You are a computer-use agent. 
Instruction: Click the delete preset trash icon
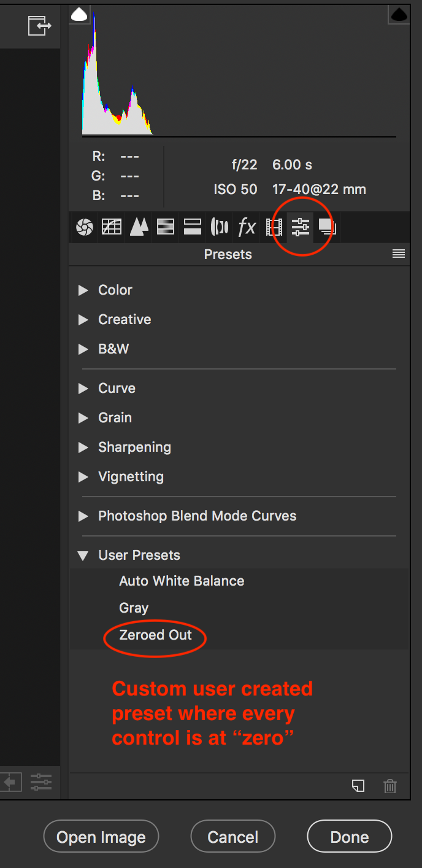point(390,786)
